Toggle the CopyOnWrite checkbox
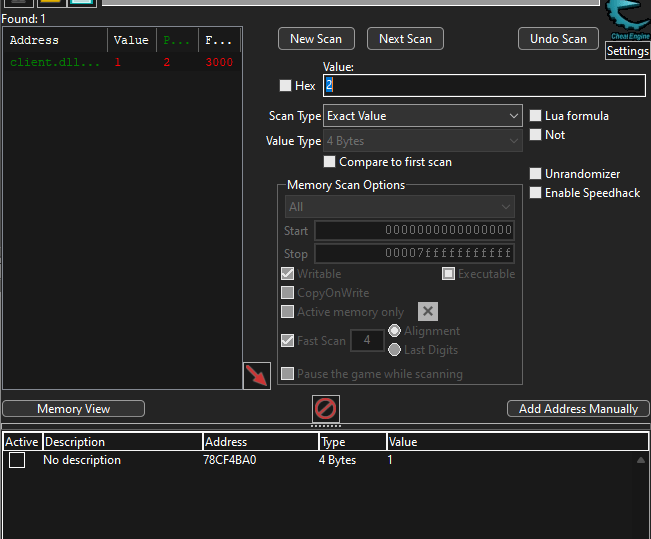 click(x=287, y=293)
